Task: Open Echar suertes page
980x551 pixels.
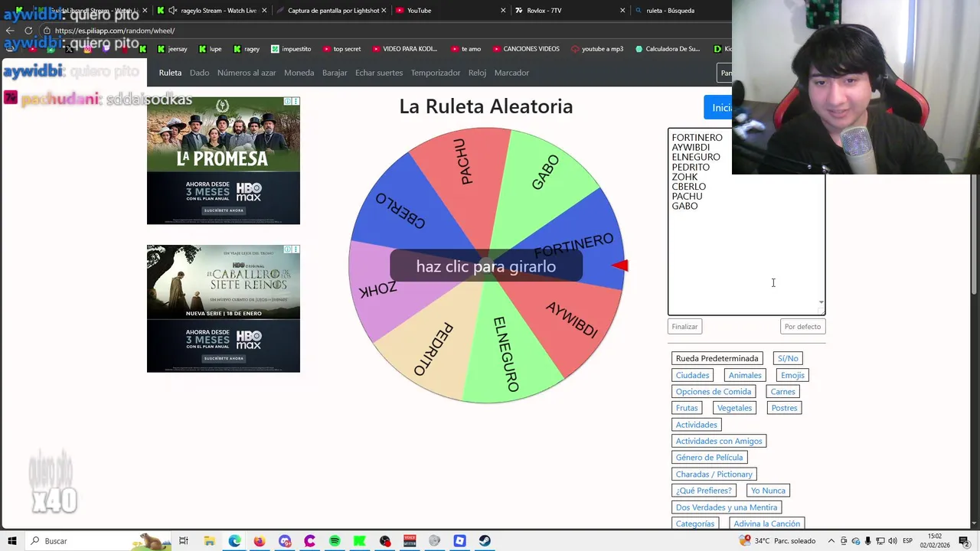Action: [379, 73]
